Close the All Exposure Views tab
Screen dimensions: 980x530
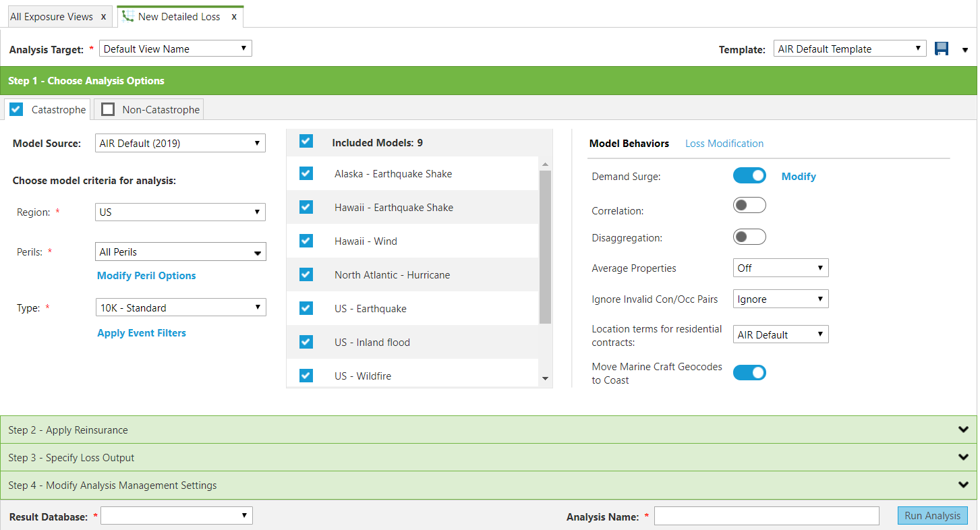coord(103,17)
